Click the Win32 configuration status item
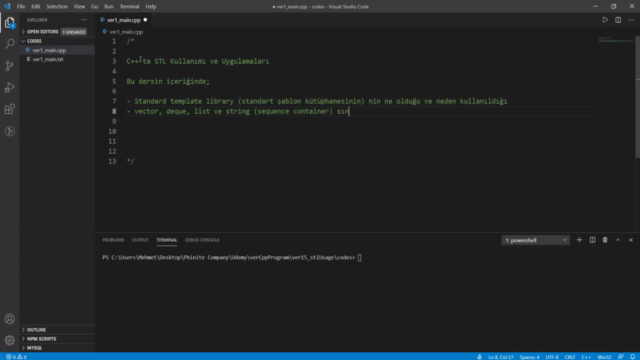The width and height of the screenshot is (640, 360). (x=604, y=357)
